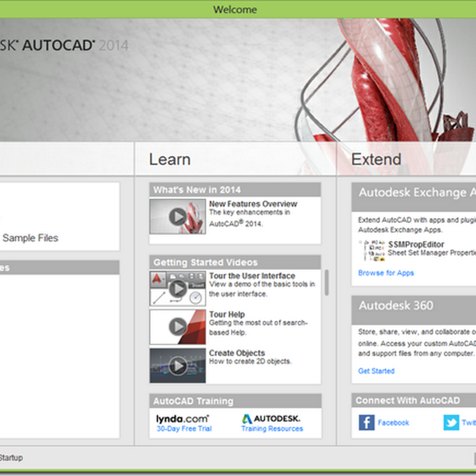Click the Tour the User Interface title
476x476 pixels.
point(252,276)
